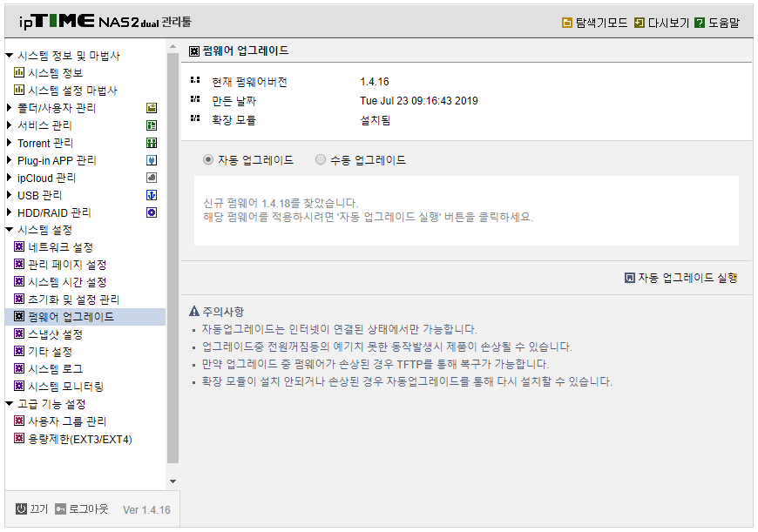Open the 초기화 및 설정 관리 item
This screenshot has height=532, width=758.
[73, 300]
